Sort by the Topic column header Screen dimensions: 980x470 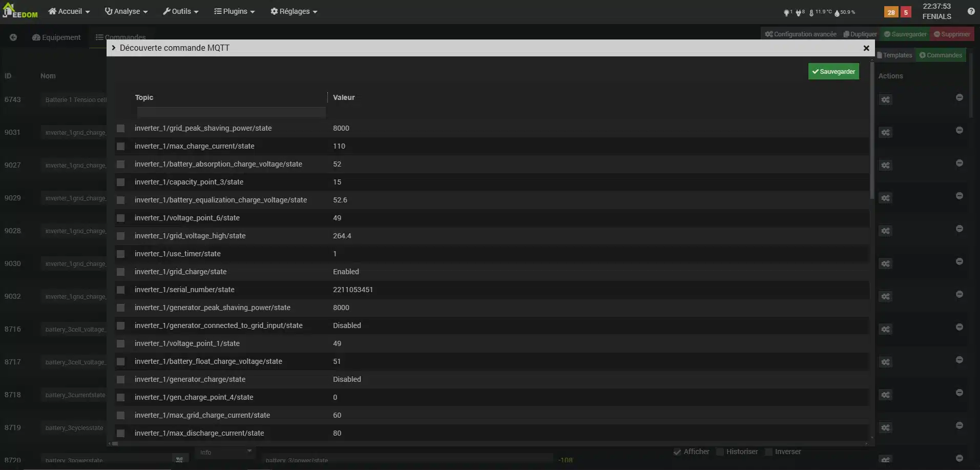(x=144, y=97)
